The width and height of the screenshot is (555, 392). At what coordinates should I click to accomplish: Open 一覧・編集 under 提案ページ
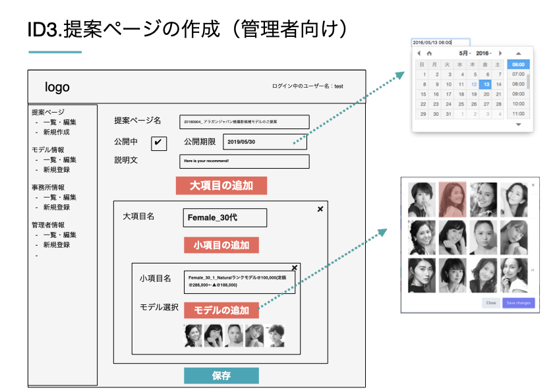[x=59, y=122]
